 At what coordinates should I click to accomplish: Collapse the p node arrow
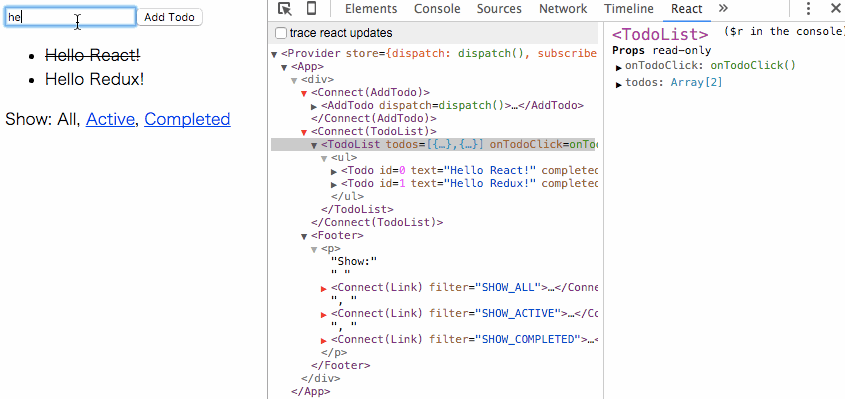point(314,250)
